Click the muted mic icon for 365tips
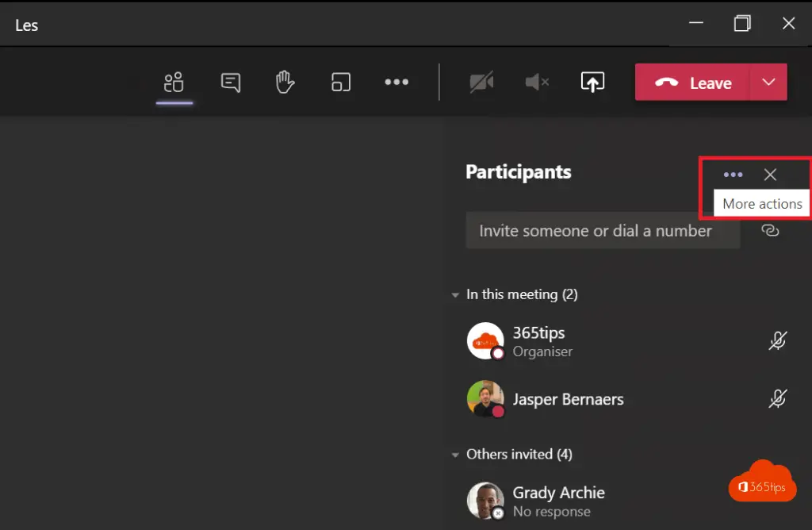 pyautogui.click(x=777, y=341)
